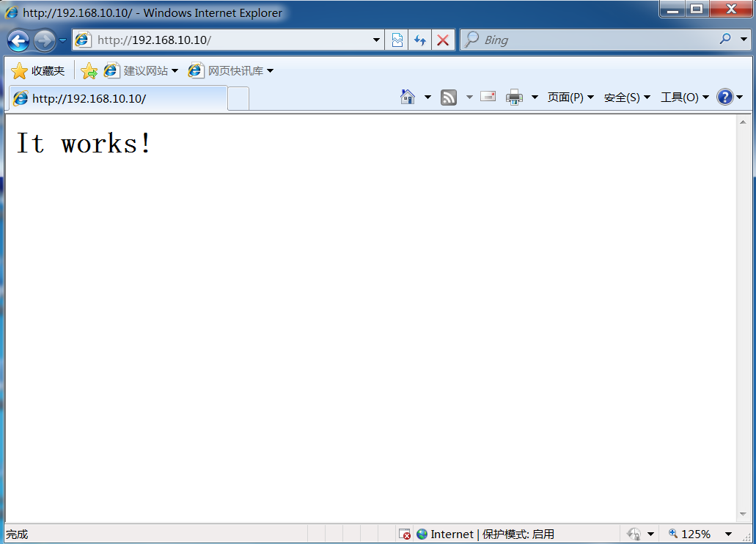Image resolution: width=756 pixels, height=544 pixels.
Task: Click the Back navigation arrow button
Action: (18, 40)
